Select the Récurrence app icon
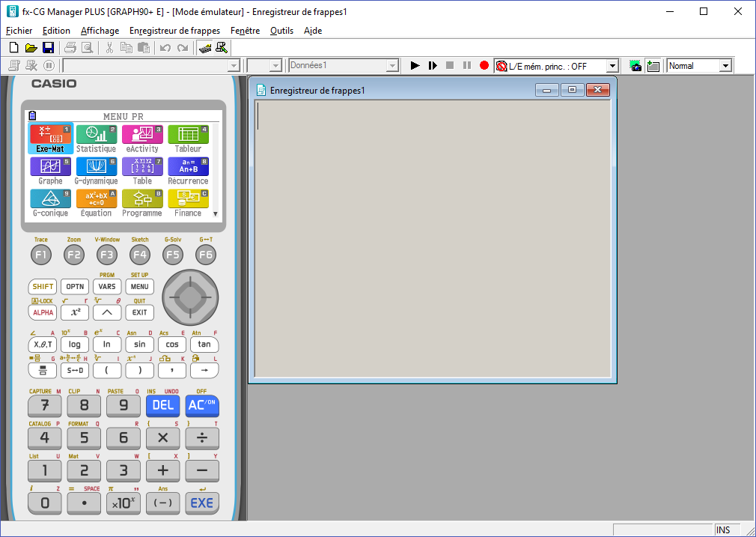 188,171
